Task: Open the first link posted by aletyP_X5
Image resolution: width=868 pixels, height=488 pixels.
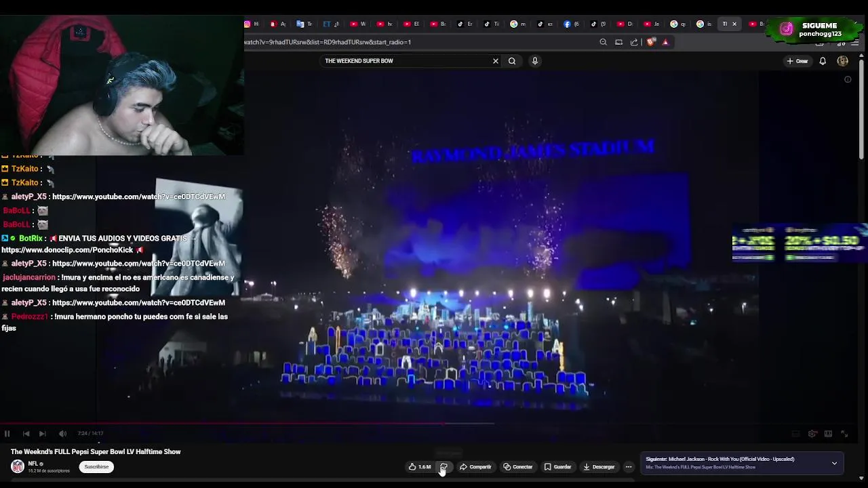Action: [138, 197]
